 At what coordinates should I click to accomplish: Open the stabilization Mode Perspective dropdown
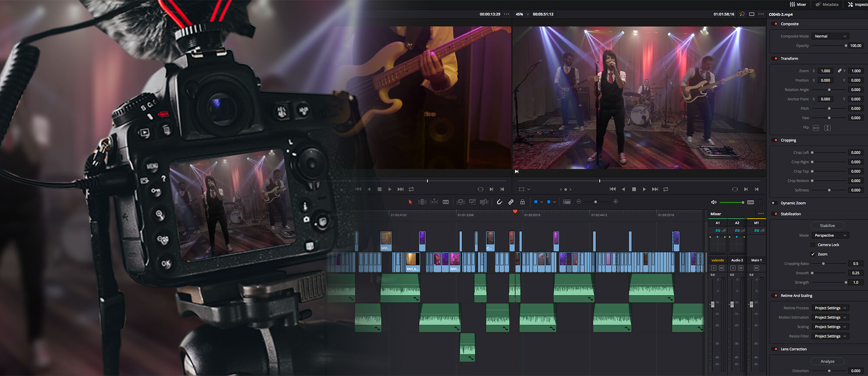tap(830, 235)
